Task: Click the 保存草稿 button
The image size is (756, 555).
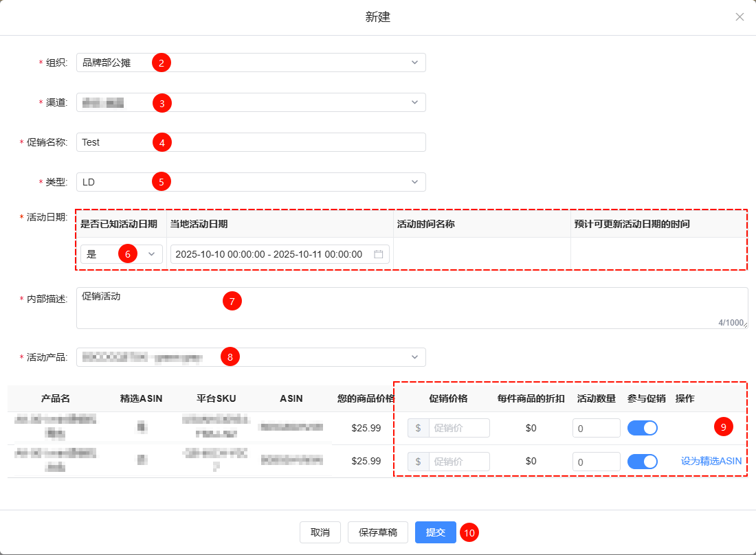Action: 377,532
